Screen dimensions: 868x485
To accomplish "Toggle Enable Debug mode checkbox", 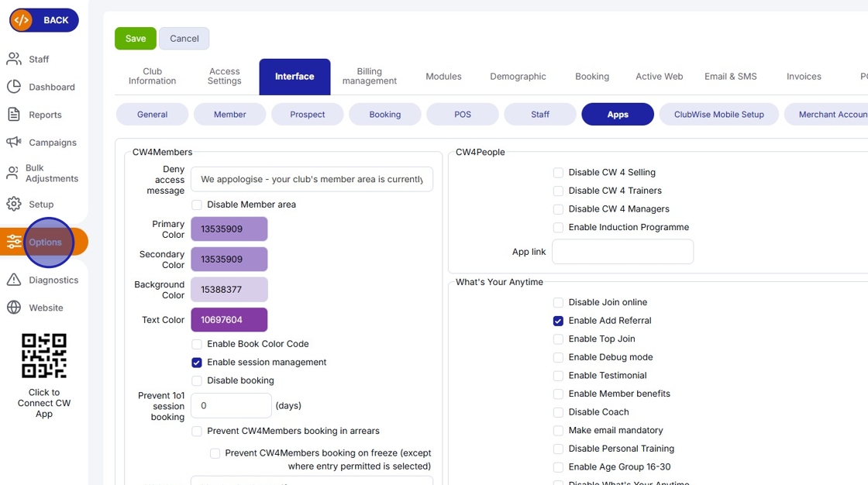I will click(x=558, y=358).
